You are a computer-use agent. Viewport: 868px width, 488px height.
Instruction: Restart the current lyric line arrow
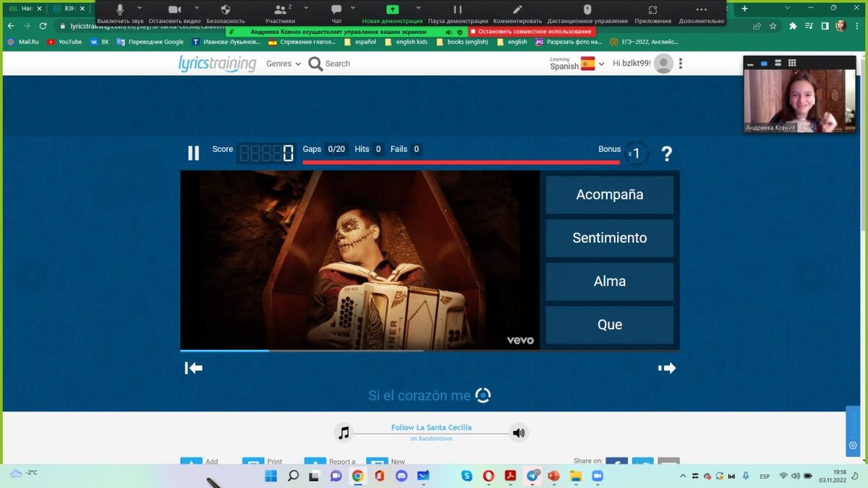(193, 368)
